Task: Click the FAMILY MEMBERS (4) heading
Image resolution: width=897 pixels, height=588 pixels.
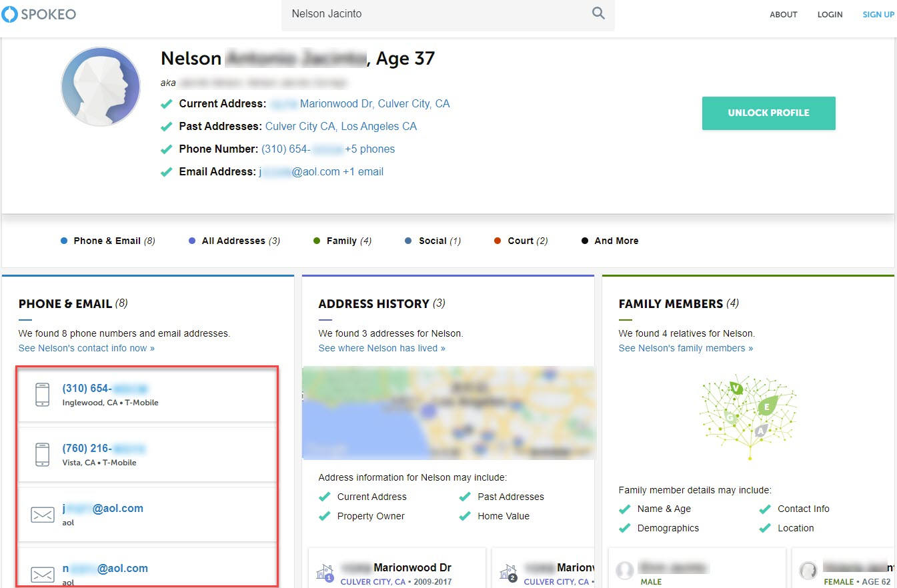Action: click(x=679, y=304)
